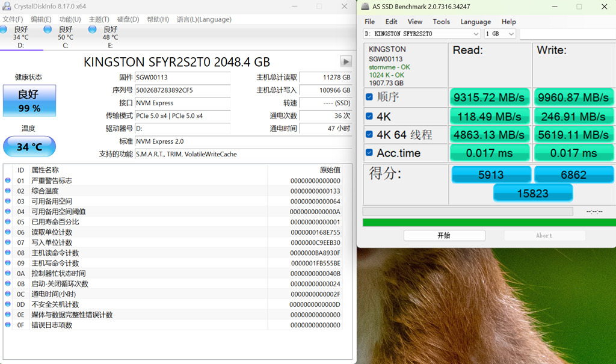Open the View menu in AS SSD Benchmark
616x364 pixels.
(415, 22)
